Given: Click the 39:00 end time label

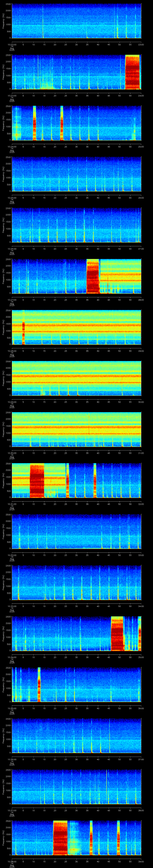Looking at the screenshot, I should pyautogui.click(x=141, y=862).
